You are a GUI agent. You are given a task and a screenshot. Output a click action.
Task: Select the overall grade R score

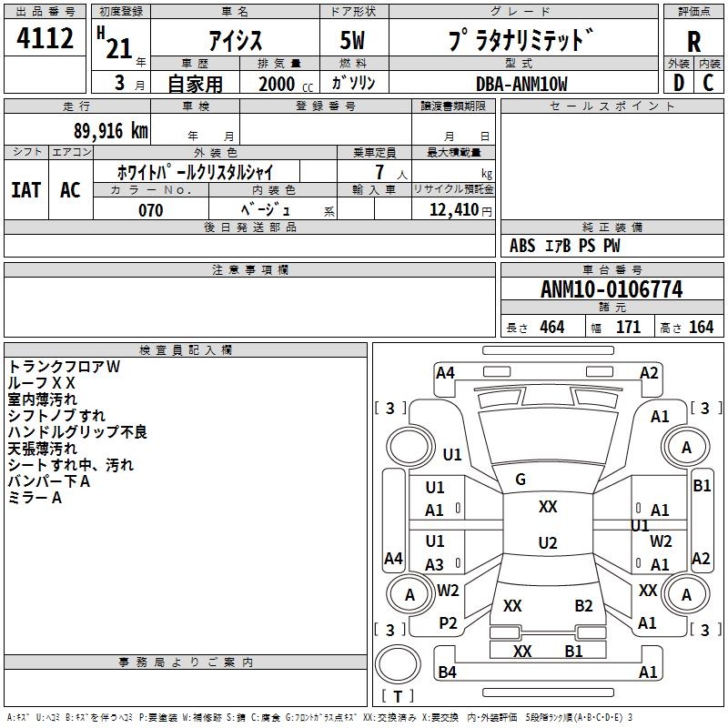coord(693,41)
